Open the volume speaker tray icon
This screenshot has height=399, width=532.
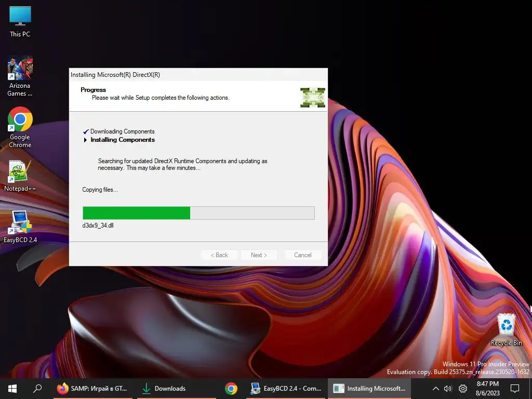448,389
